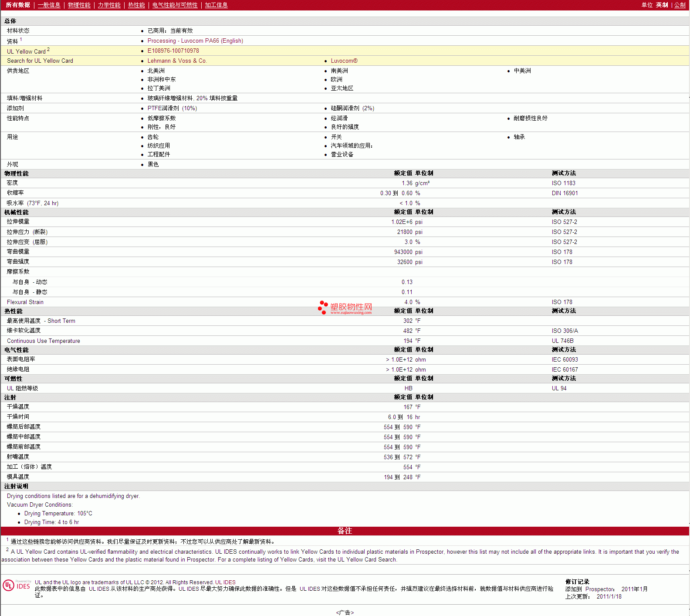Image resolution: width=690 pixels, height=616 pixels.
Task: Switch units to 公制 (metric)
Action: pyautogui.click(x=680, y=5)
